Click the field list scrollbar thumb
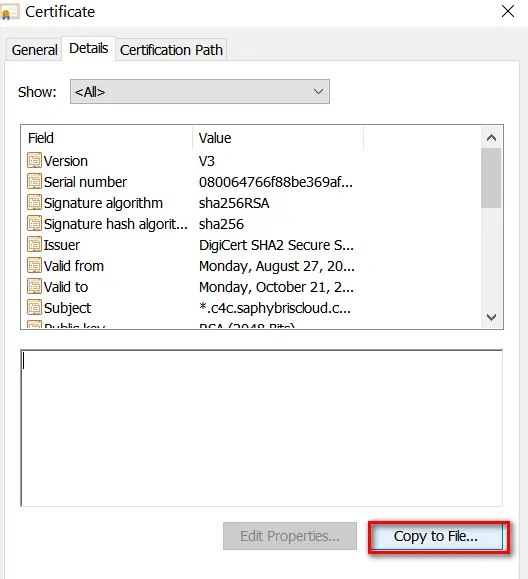Screen dimensions: 528x579 [x=491, y=178]
